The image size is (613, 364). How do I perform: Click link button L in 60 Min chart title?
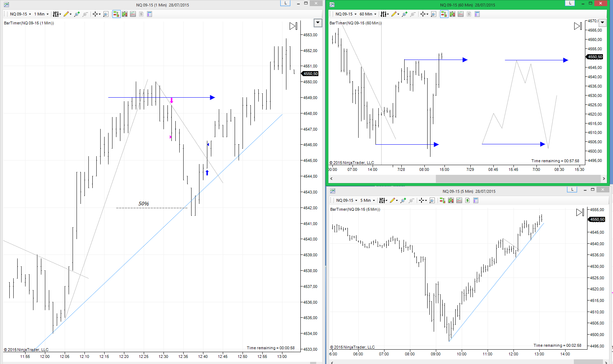pos(570,3)
